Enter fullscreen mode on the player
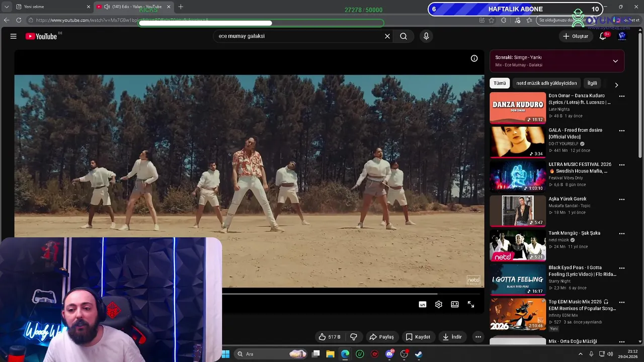 coord(471,304)
